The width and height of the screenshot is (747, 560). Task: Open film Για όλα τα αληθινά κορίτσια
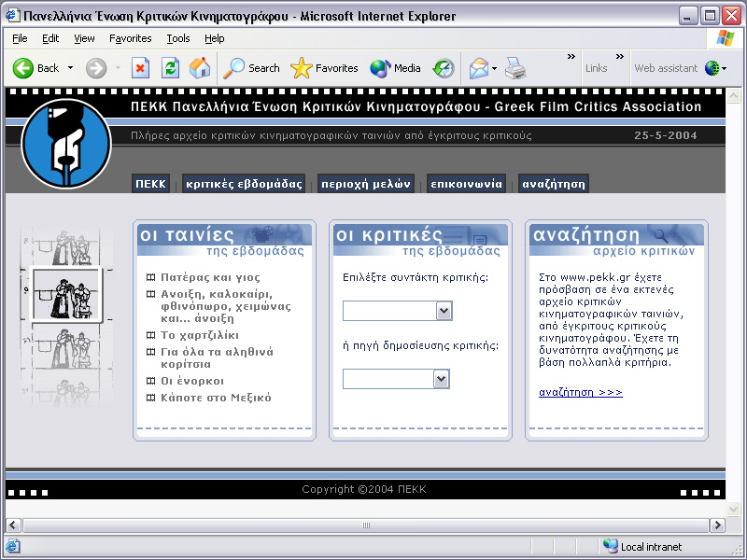217,358
